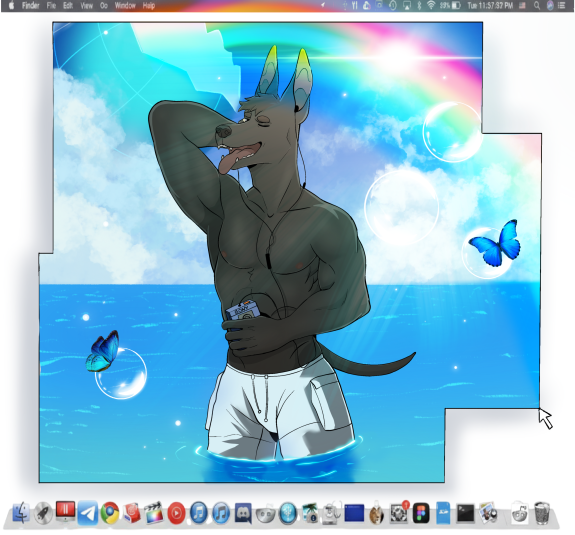Open Terminal from the dock
The image size is (575, 535).
point(465,513)
